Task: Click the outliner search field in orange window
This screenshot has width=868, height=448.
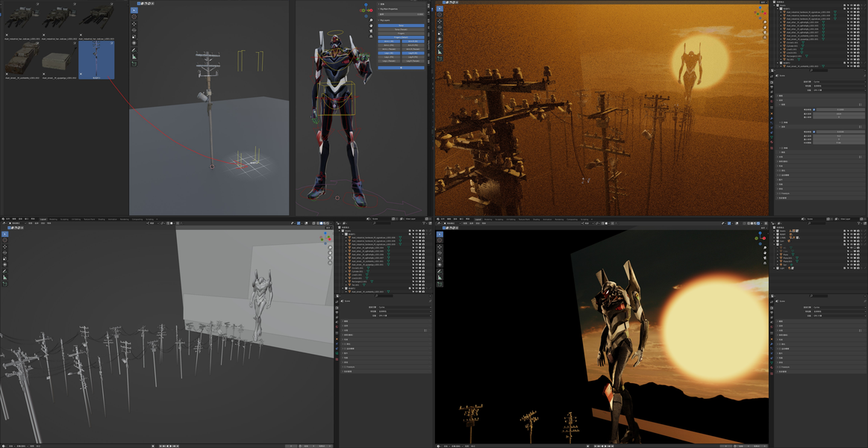Action: click(819, 70)
